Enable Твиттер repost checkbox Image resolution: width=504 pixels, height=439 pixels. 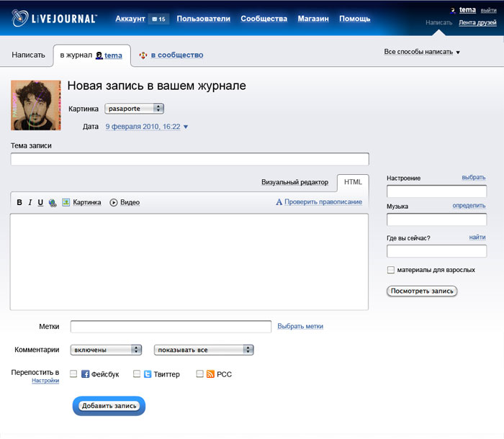tap(137, 374)
